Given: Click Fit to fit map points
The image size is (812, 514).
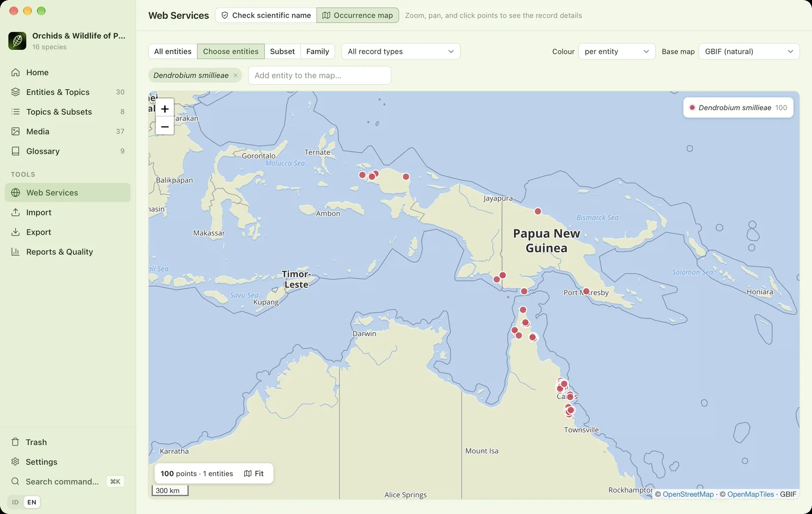Looking at the screenshot, I should 254,474.
